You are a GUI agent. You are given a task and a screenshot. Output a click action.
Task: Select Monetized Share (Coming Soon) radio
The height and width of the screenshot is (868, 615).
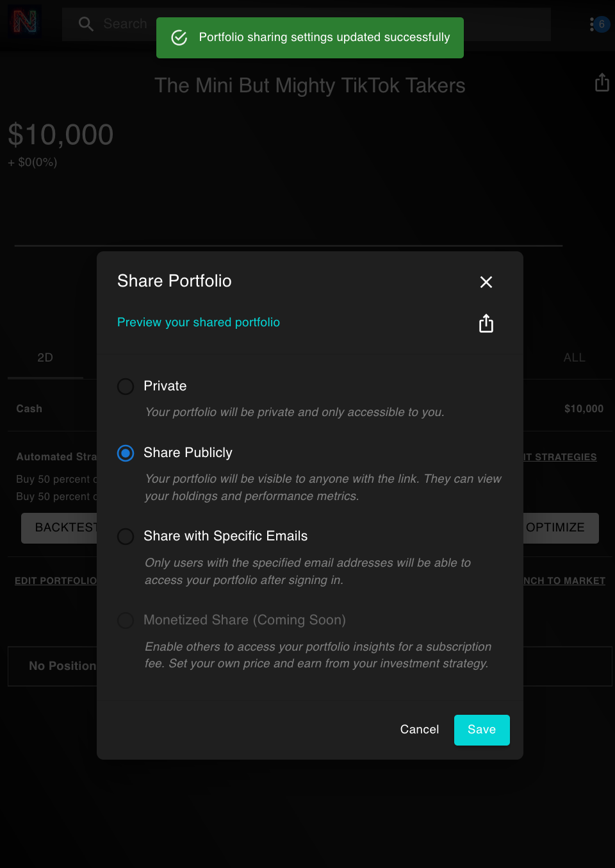point(126,621)
